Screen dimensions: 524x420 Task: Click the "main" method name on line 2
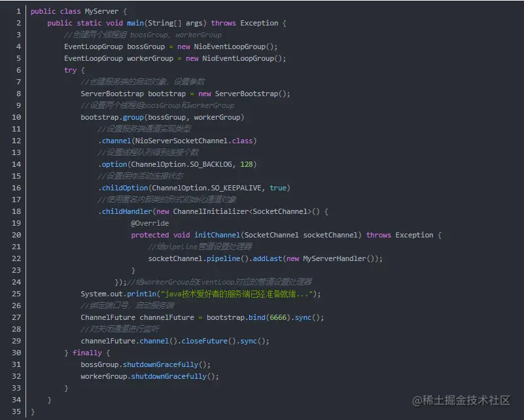(135, 23)
